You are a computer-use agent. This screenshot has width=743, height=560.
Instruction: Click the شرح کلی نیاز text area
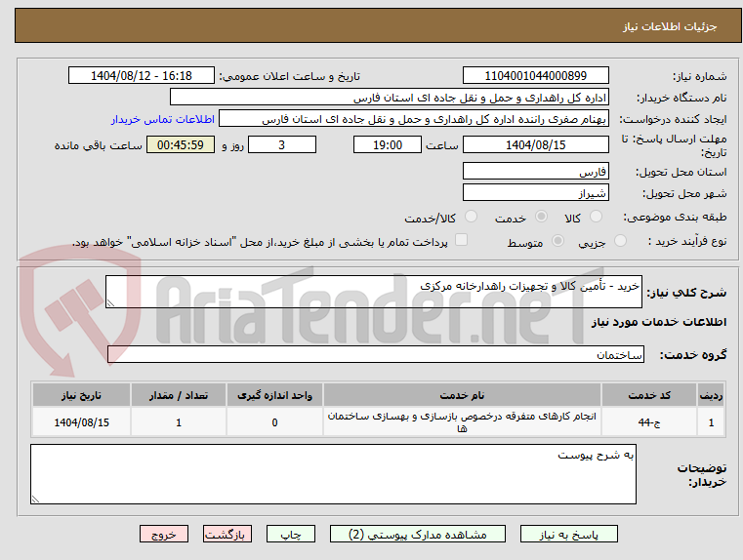pyautogui.click(x=373, y=292)
